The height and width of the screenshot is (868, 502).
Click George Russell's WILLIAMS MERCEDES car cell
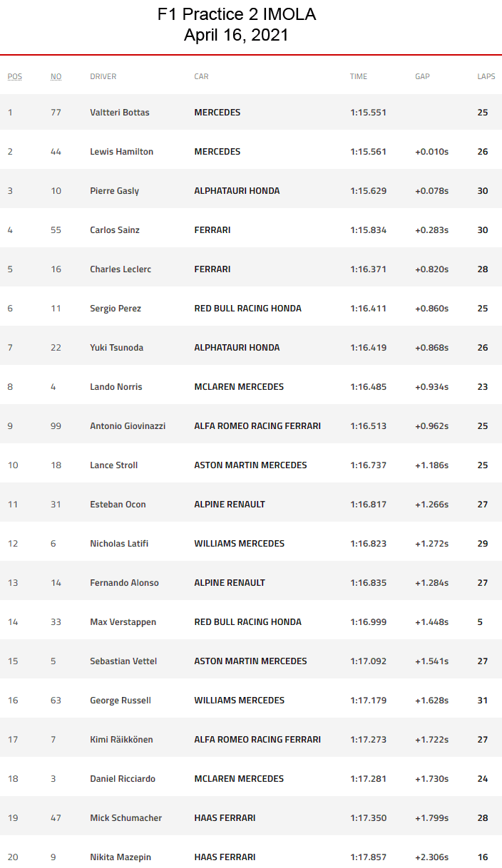[239, 701]
